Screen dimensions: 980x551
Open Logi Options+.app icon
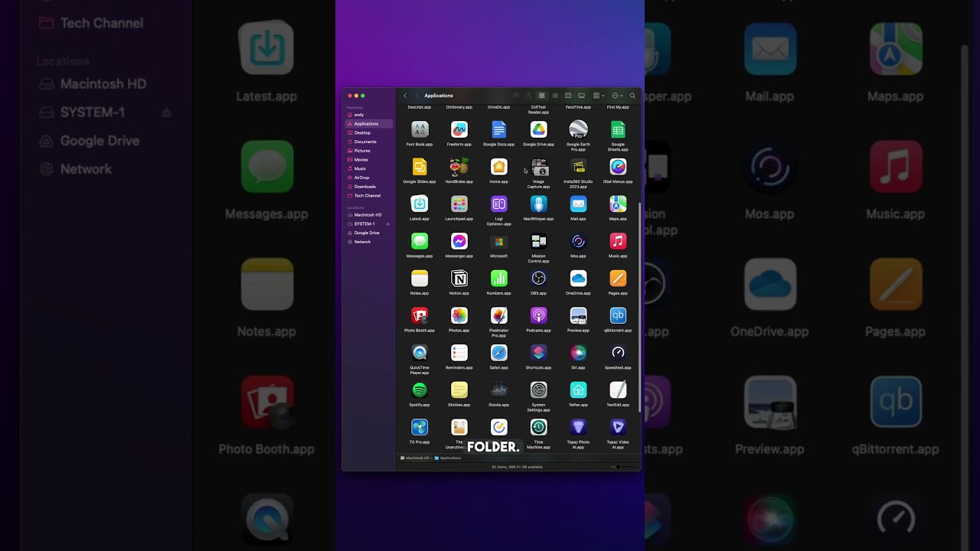499,204
